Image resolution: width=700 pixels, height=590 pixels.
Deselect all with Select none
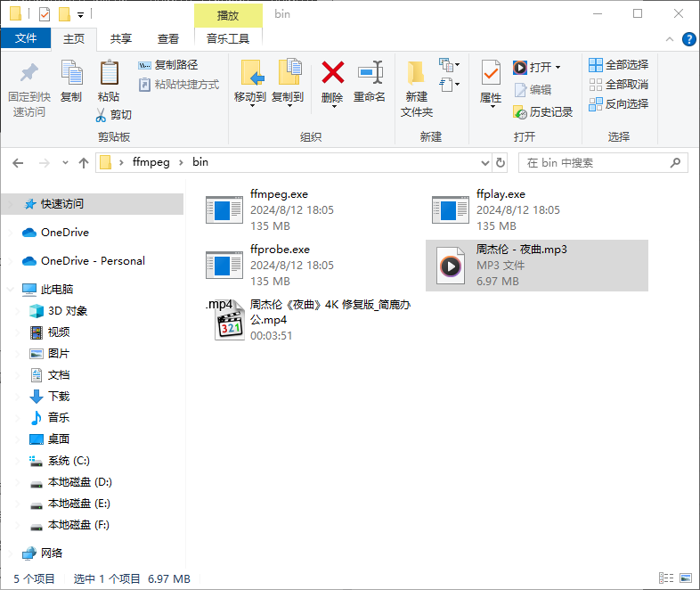coord(618,85)
